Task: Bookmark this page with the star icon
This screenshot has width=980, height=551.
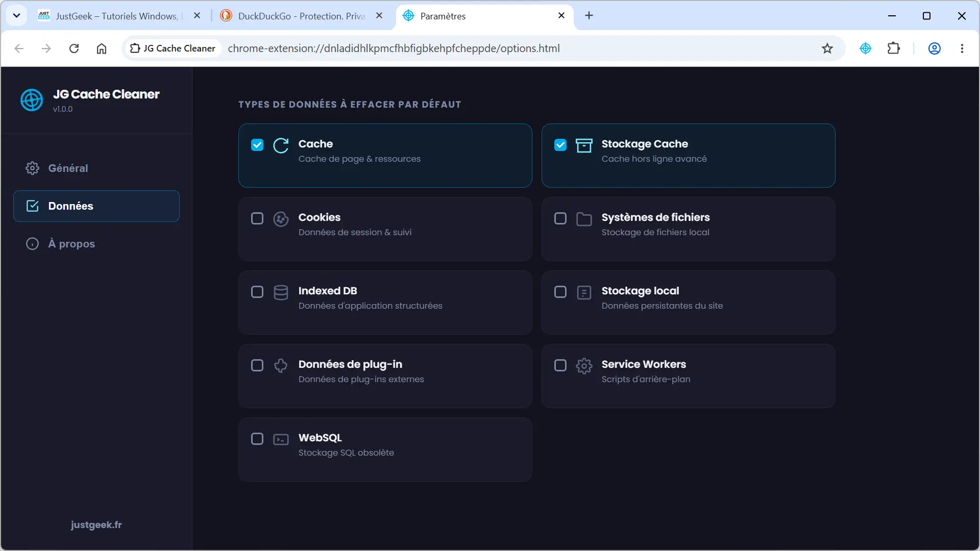Action: point(827,48)
